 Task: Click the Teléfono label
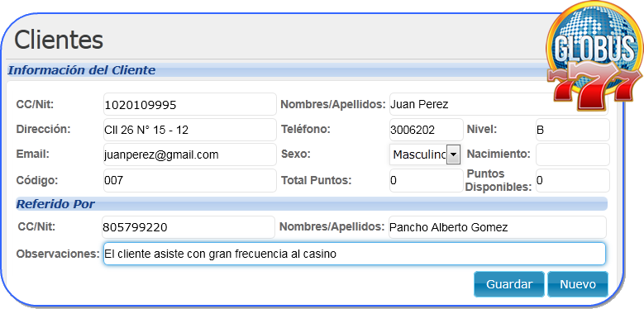[306, 129]
